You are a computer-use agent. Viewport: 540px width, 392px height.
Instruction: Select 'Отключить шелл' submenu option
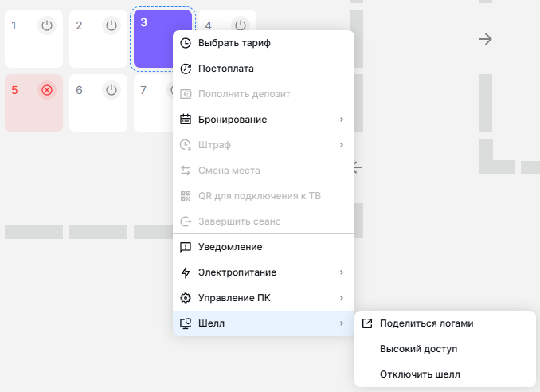point(445,374)
